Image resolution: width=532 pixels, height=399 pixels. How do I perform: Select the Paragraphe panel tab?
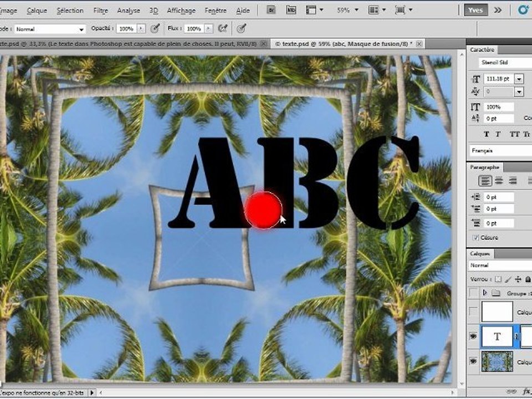tap(485, 167)
